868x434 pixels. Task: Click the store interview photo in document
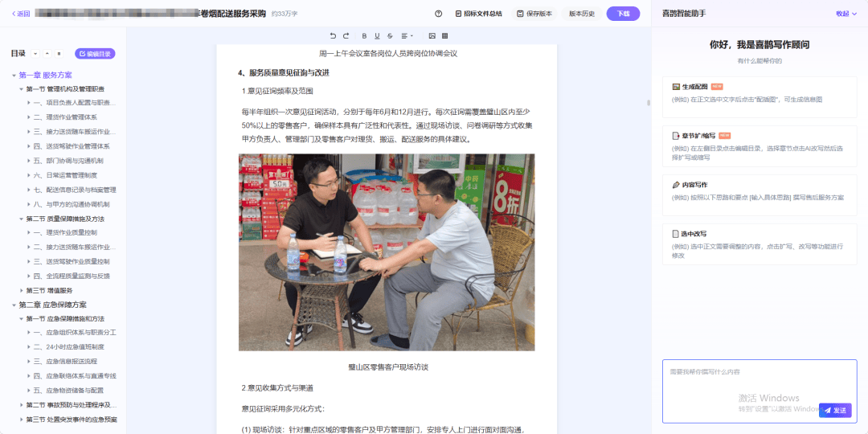[387, 252]
